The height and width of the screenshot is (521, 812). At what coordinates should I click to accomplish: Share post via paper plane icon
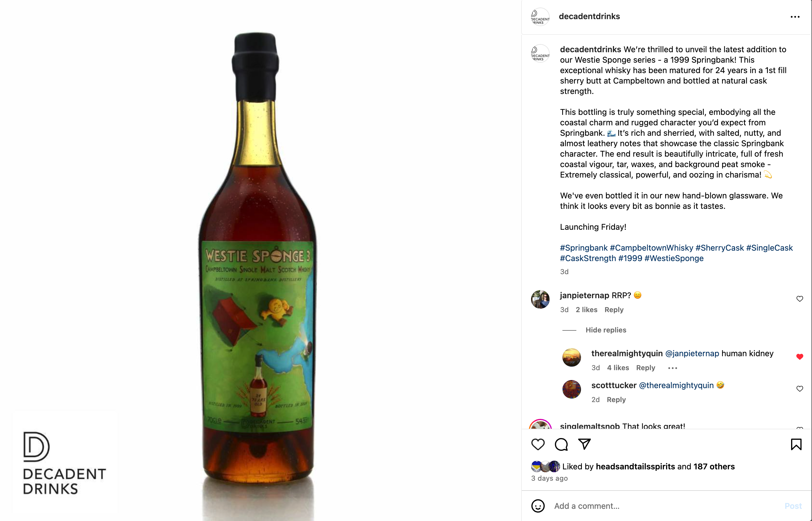coord(584,444)
